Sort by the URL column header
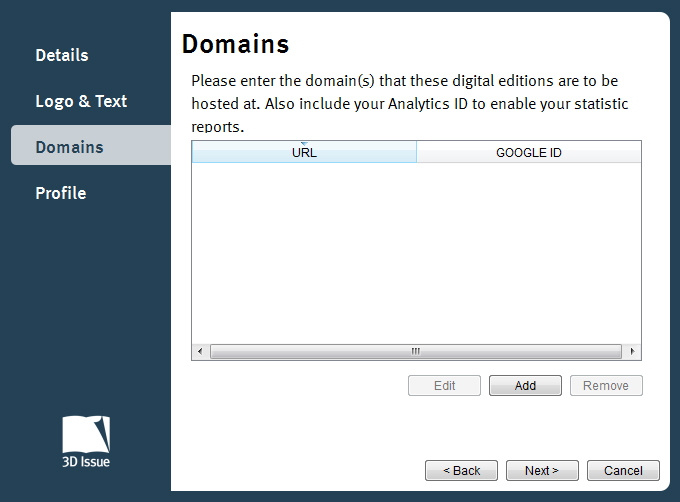Screen dimensions: 680x502 [x=304, y=153]
